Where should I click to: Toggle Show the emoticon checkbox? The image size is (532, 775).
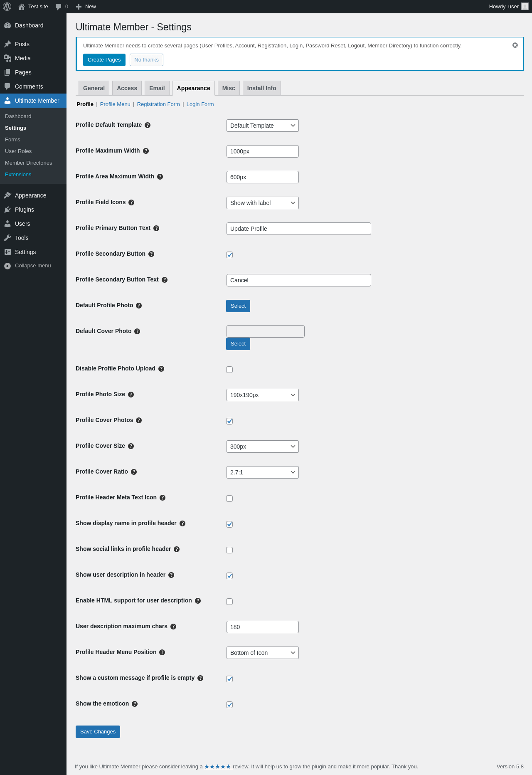229,705
